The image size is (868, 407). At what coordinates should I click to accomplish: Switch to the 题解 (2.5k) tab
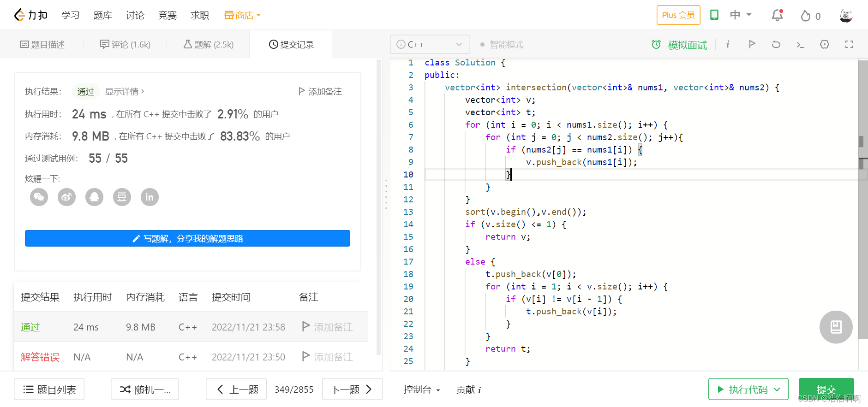(x=209, y=44)
